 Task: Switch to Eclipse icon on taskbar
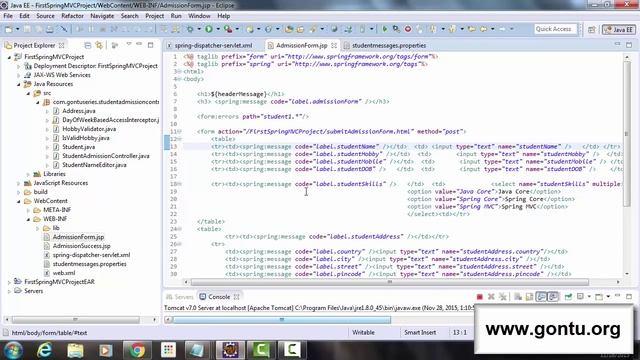click(x=230, y=350)
